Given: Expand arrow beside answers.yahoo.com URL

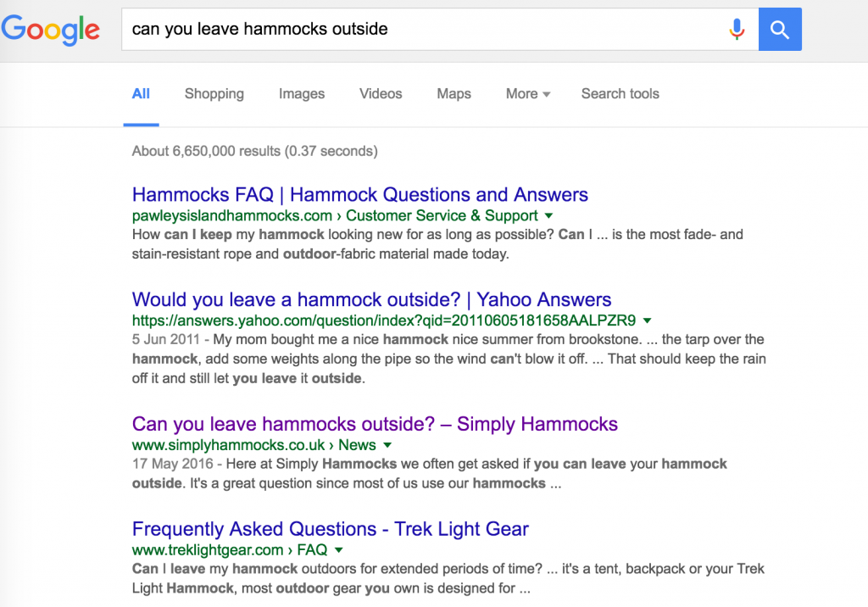Looking at the screenshot, I should [x=647, y=320].
